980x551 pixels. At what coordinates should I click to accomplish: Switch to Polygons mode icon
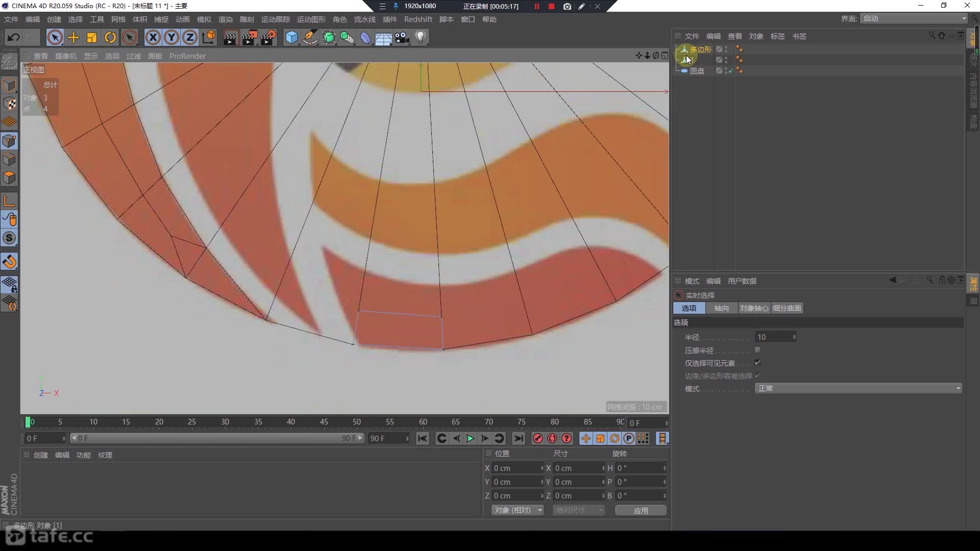(9, 178)
